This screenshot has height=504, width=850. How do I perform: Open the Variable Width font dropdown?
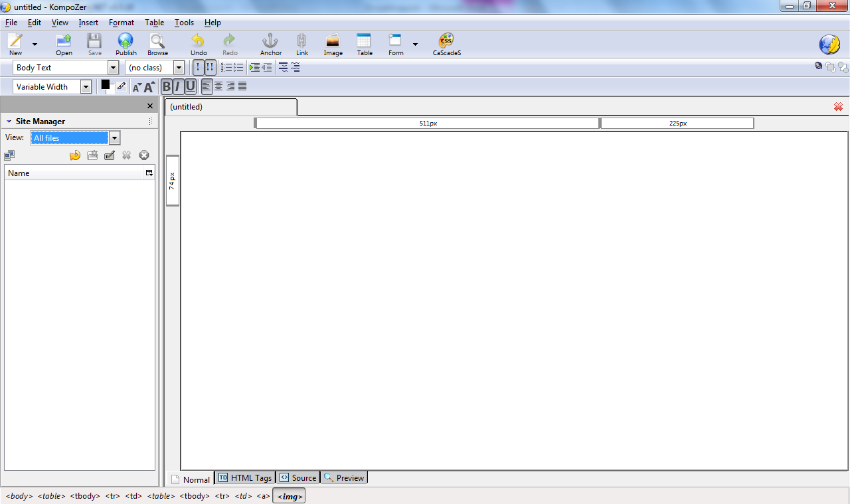pyautogui.click(x=86, y=87)
